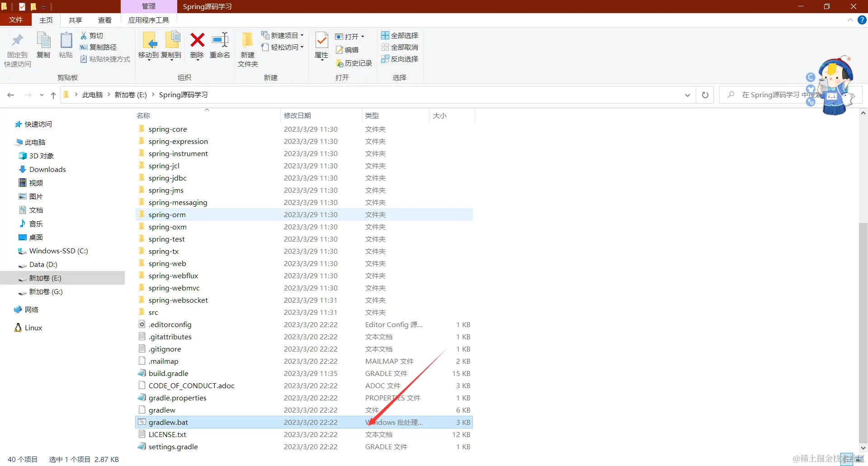
Task: Click the Pin to Quick Access icon
Action: click(17, 41)
